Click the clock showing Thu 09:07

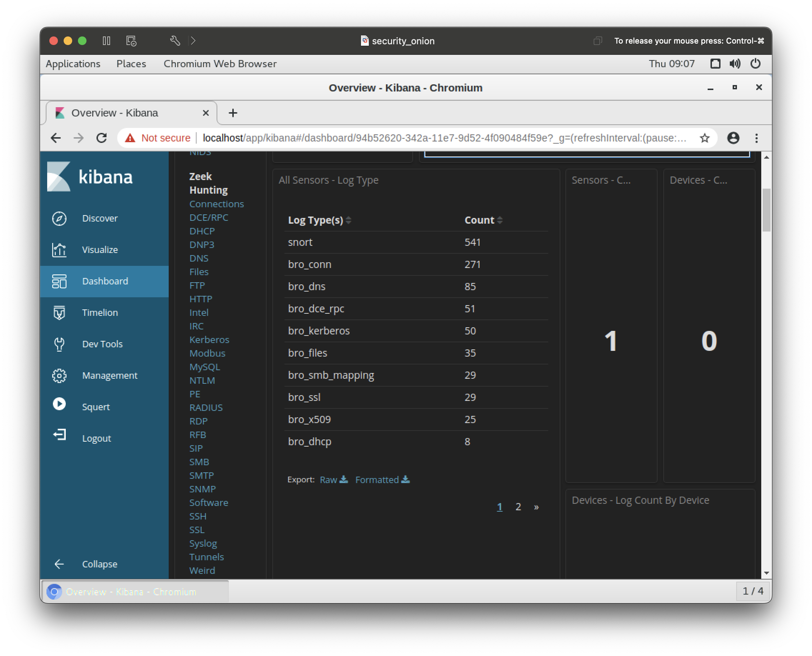pos(672,64)
